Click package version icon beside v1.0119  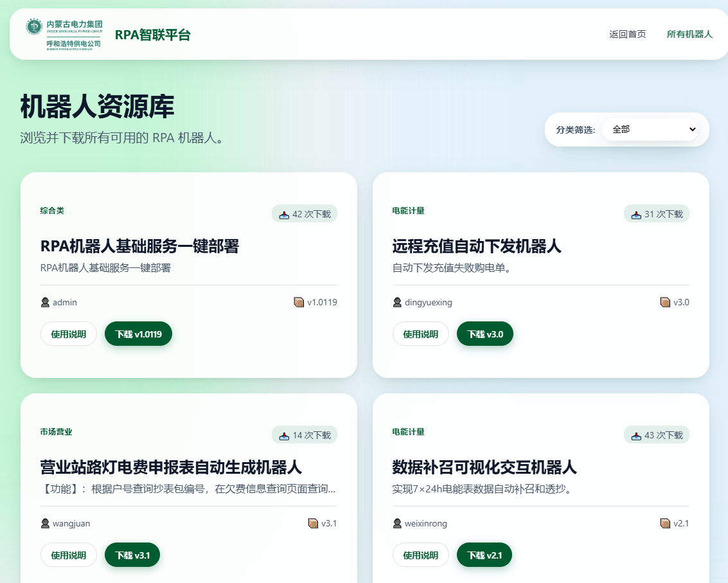click(x=299, y=302)
